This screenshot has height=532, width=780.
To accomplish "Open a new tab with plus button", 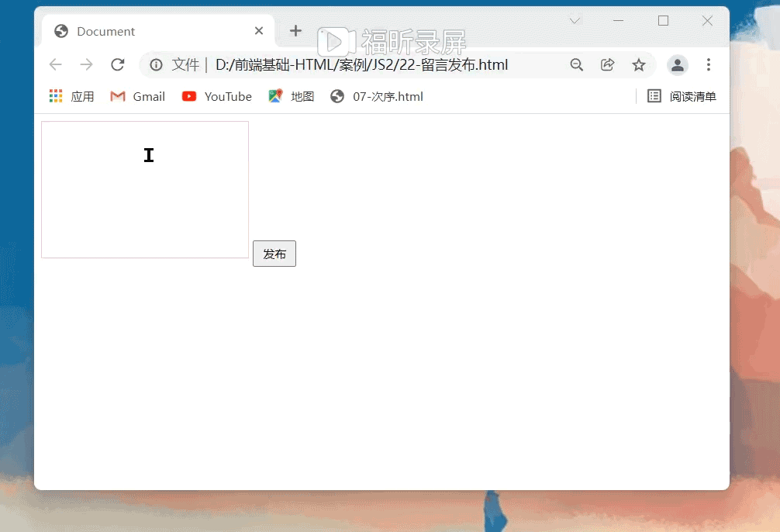I will pos(295,31).
